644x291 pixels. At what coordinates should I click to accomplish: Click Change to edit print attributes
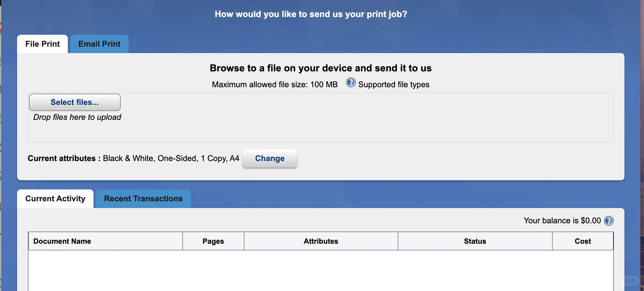tap(269, 159)
